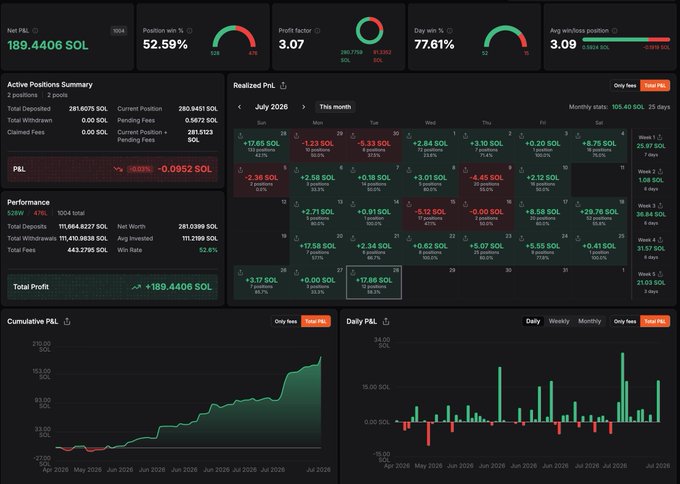The width and height of the screenshot is (680, 484).
Task: Click share icon on the +17.58 SOL day cell
Action: click(x=297, y=238)
